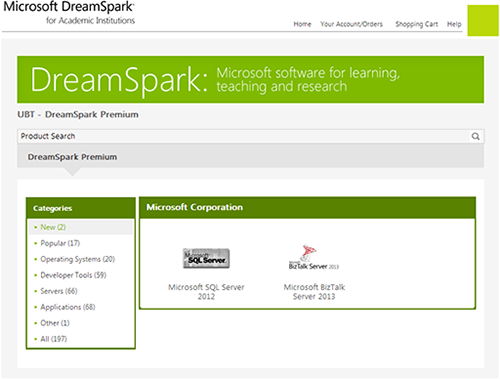Screen dimensions: 500x379
Task: Click the green square in header corner
Action: (483, 20)
